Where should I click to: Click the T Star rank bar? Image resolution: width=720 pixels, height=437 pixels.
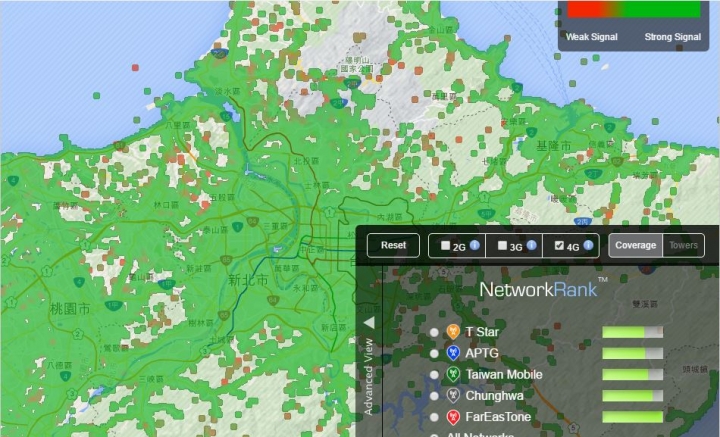point(632,332)
